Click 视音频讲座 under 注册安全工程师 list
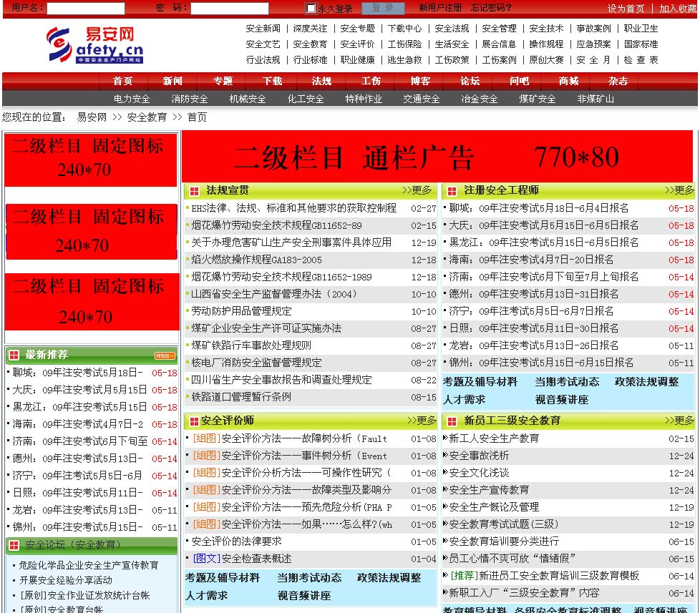This screenshot has width=700, height=613. click(x=562, y=400)
